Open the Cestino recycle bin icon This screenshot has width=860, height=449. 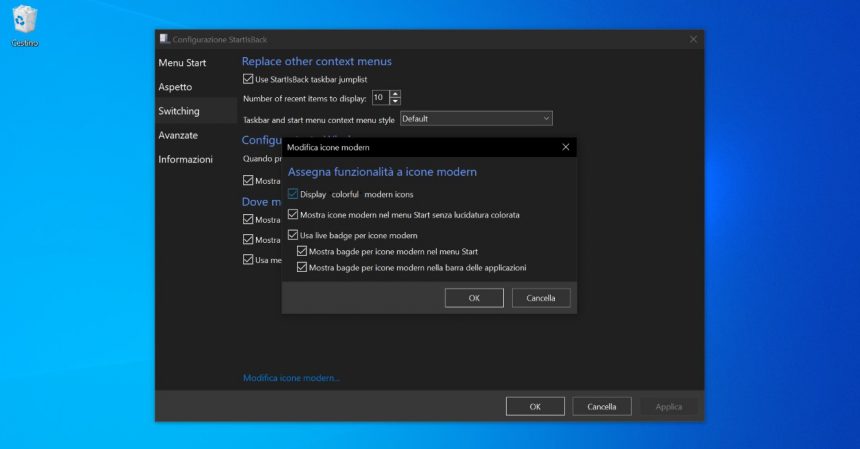(24, 25)
